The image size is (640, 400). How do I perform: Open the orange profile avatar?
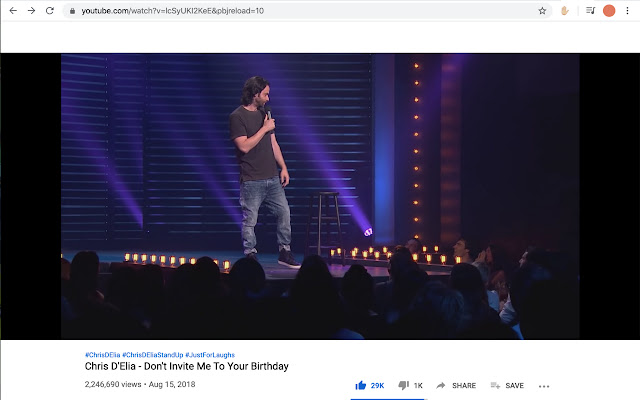coord(609,10)
